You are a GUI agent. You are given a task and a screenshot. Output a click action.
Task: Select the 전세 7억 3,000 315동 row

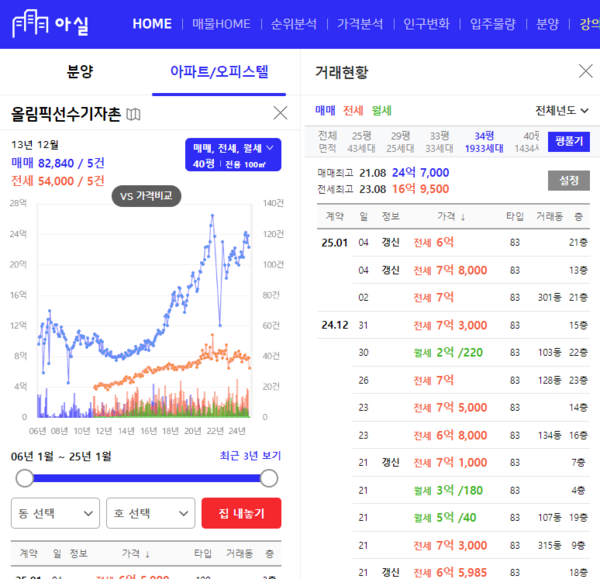coord(471,545)
